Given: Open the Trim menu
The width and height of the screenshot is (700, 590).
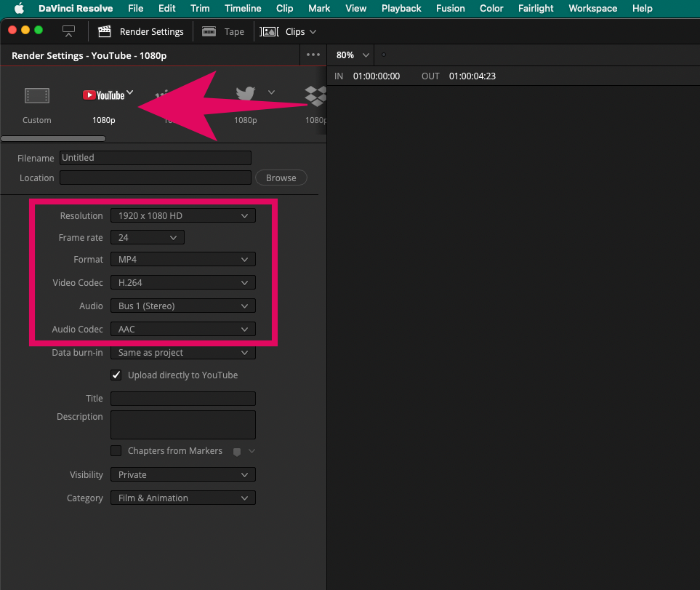Looking at the screenshot, I should 200,9.
